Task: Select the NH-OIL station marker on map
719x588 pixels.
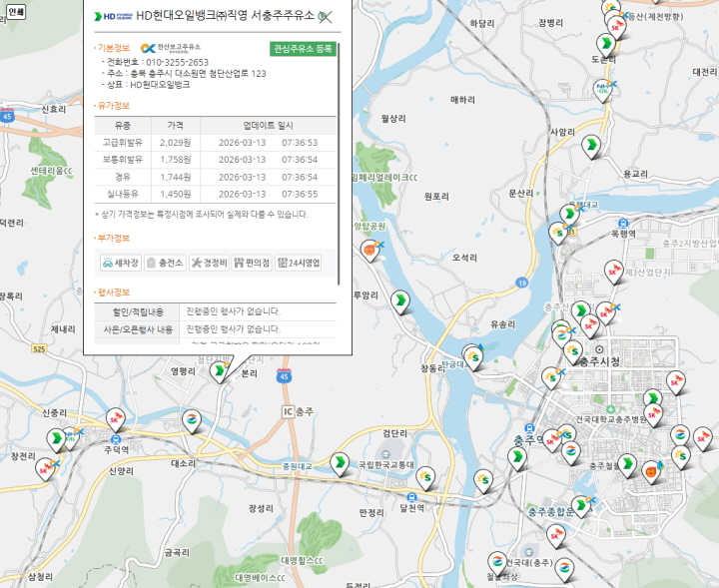Action: [x=603, y=89]
